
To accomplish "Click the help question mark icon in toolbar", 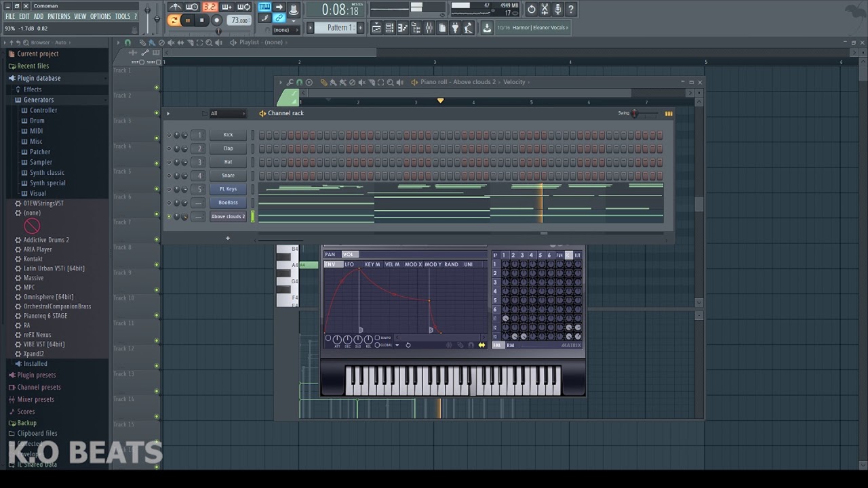I will tap(570, 9).
